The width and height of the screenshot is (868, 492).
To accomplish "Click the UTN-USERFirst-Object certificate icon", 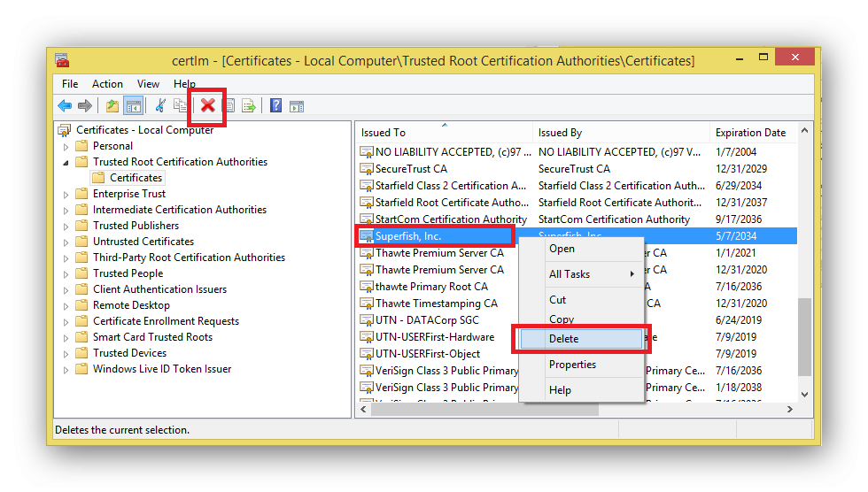I will coord(367,354).
